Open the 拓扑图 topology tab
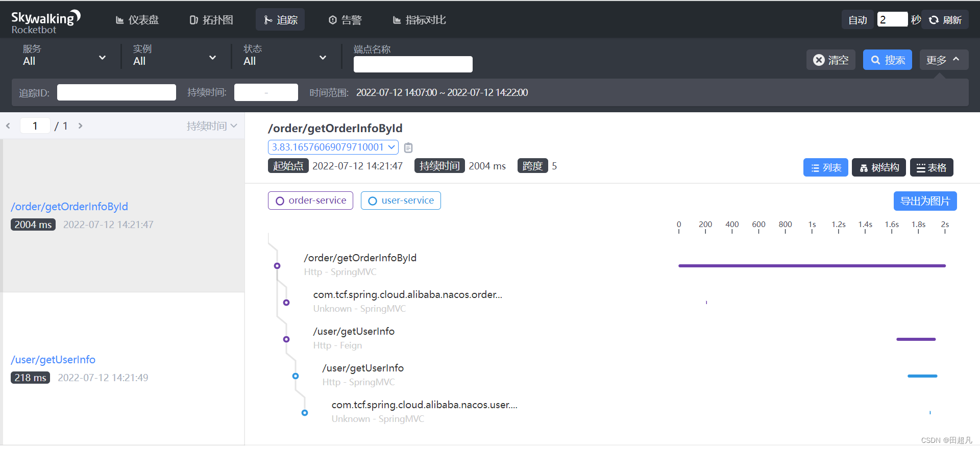 (x=211, y=20)
